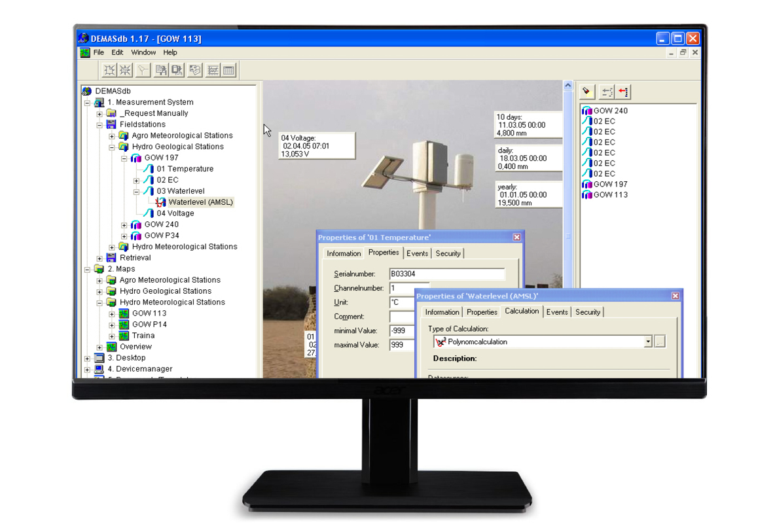Click the database cylinder-with-arrow toolbar icon
773x532 pixels.
point(177,70)
